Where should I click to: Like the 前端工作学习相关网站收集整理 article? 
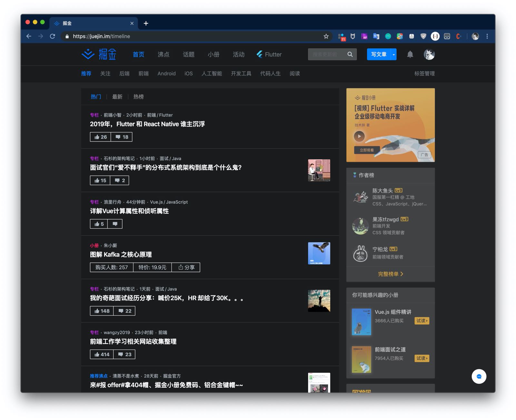102,355
